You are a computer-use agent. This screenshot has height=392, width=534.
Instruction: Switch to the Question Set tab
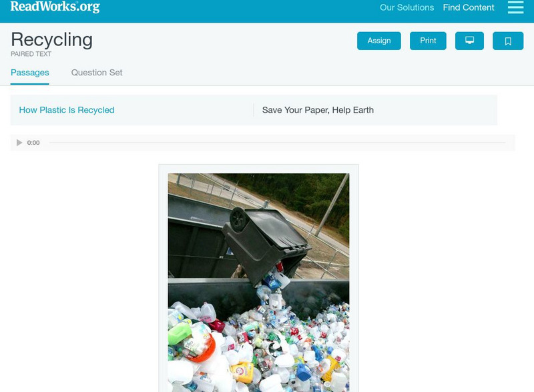[x=97, y=73]
